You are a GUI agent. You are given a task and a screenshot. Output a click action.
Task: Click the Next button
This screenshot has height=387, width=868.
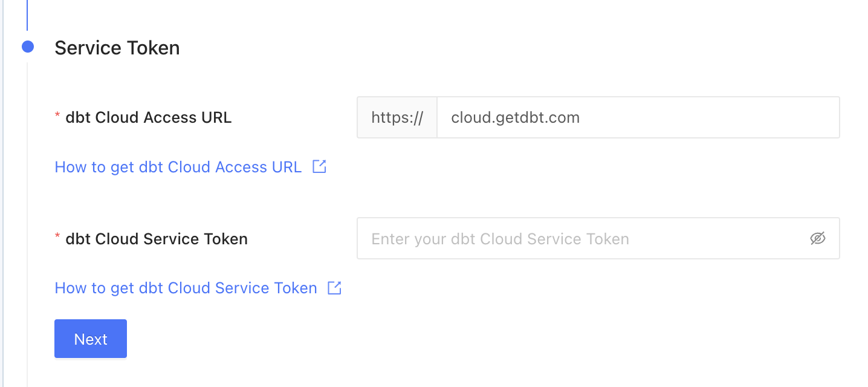click(x=91, y=339)
